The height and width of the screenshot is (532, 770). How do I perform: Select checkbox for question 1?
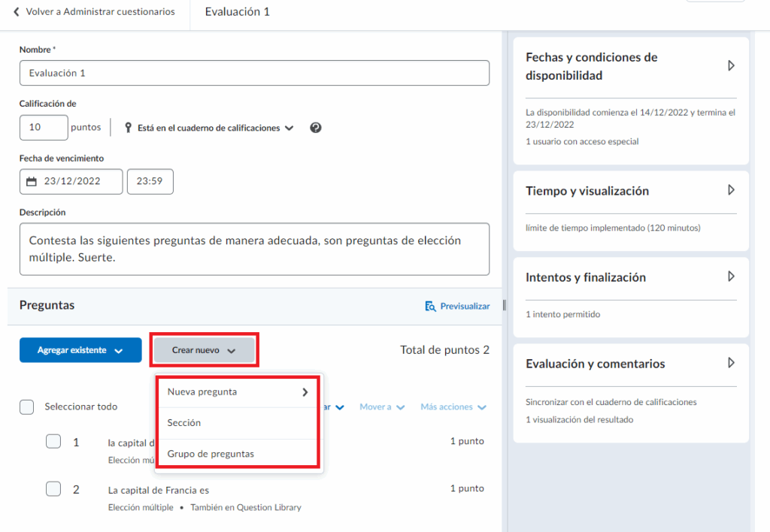[53, 442]
